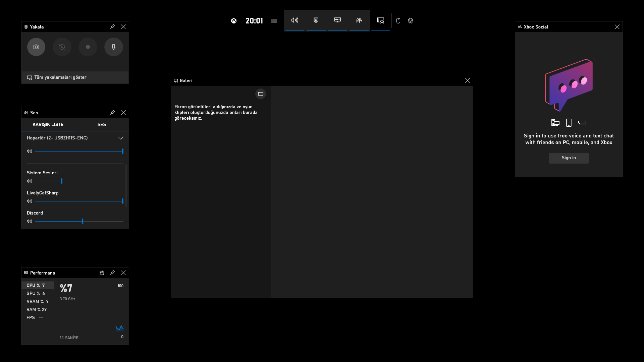The width and height of the screenshot is (644, 362).
Task: Select the GPU % metric row
Action: coord(36,293)
